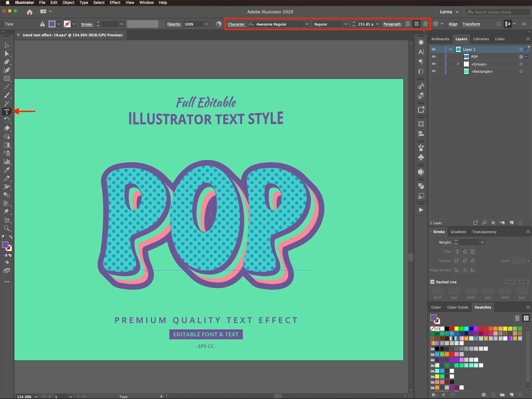This screenshot has height=399, width=532.
Task: Select the Type tool in the toolbar
Action: 7,112
